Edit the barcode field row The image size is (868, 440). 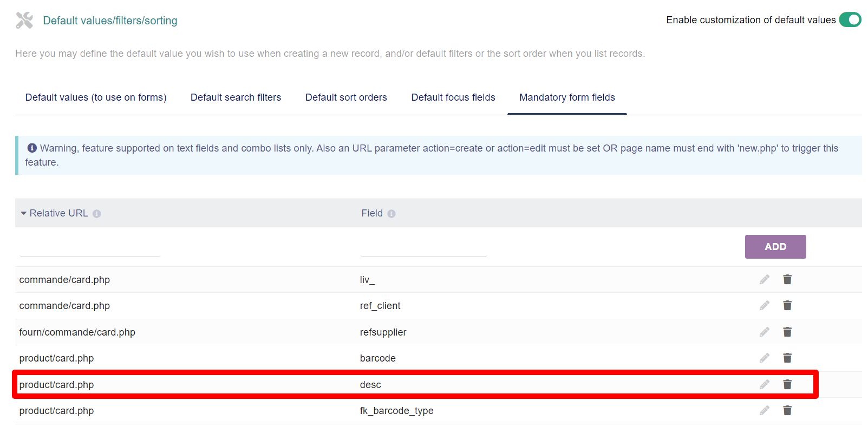pos(764,358)
